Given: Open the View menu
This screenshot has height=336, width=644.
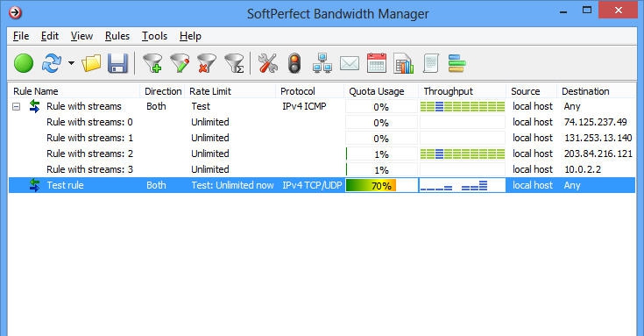Looking at the screenshot, I should pyautogui.click(x=81, y=36).
